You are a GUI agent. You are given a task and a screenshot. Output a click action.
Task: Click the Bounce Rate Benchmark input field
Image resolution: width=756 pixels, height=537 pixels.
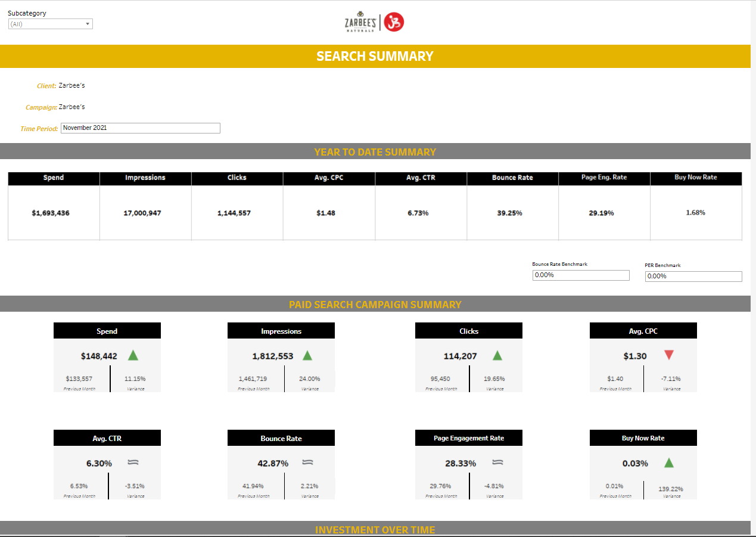[581, 275]
